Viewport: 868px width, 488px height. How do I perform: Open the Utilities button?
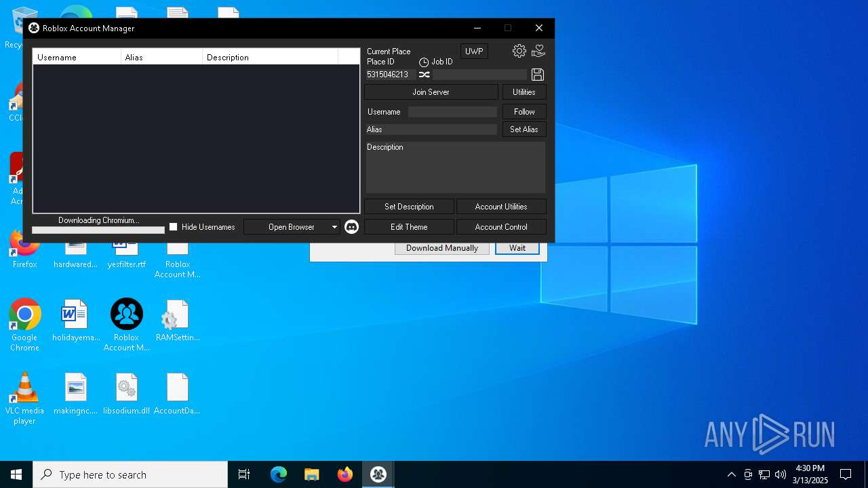click(x=524, y=92)
